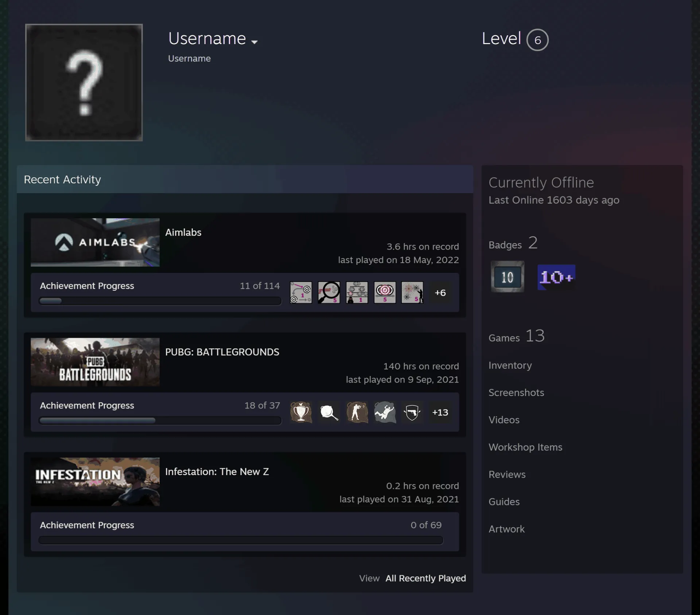Expand the Username dropdown arrow
The image size is (700, 615).
(254, 42)
